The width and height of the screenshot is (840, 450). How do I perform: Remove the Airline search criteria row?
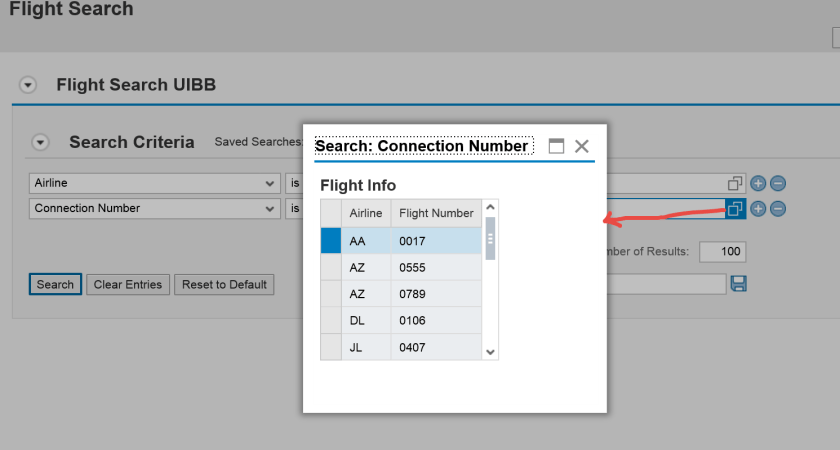point(777,184)
